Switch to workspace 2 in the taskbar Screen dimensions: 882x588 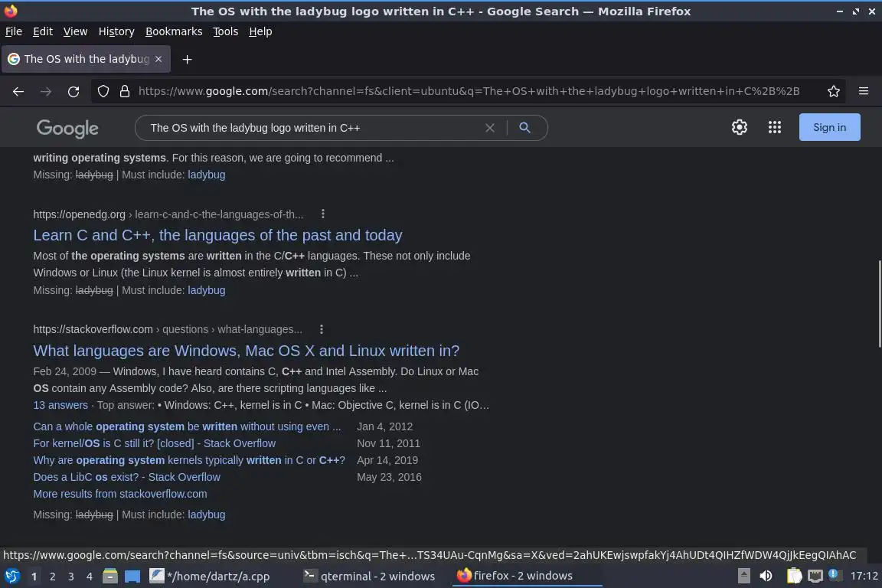click(52, 577)
